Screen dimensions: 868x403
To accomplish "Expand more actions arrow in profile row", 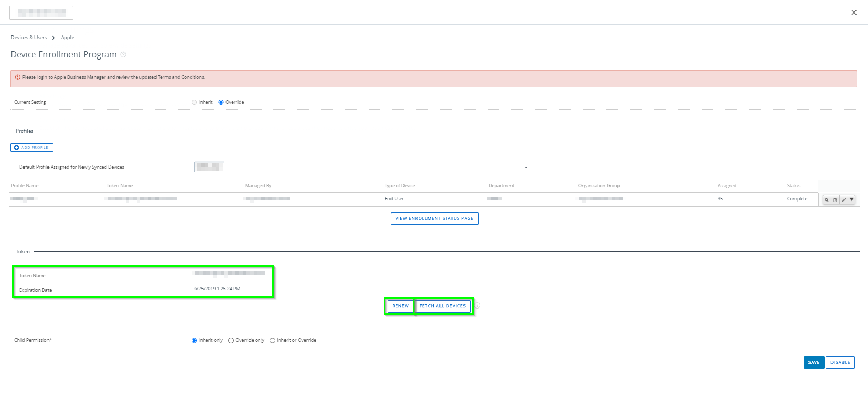I will coord(852,199).
